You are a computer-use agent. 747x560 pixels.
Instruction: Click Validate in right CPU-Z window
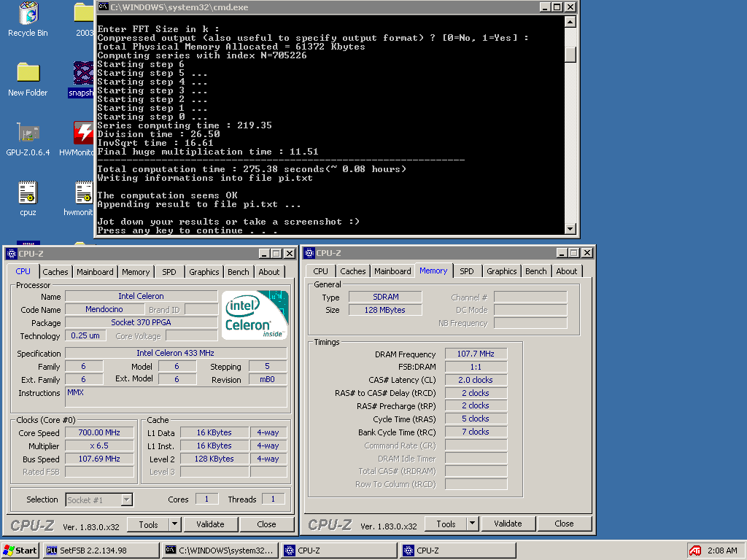508,524
